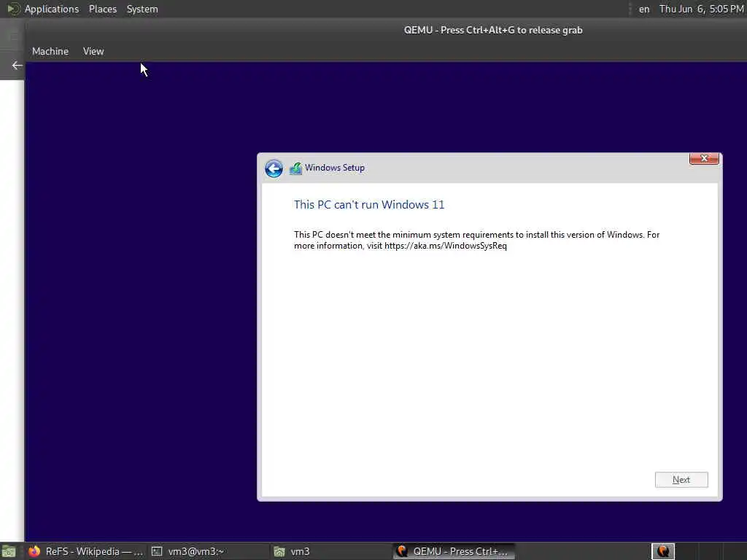Click the MATE logo icon on the Applications menu
The height and width of the screenshot is (560, 747).
(x=13, y=9)
